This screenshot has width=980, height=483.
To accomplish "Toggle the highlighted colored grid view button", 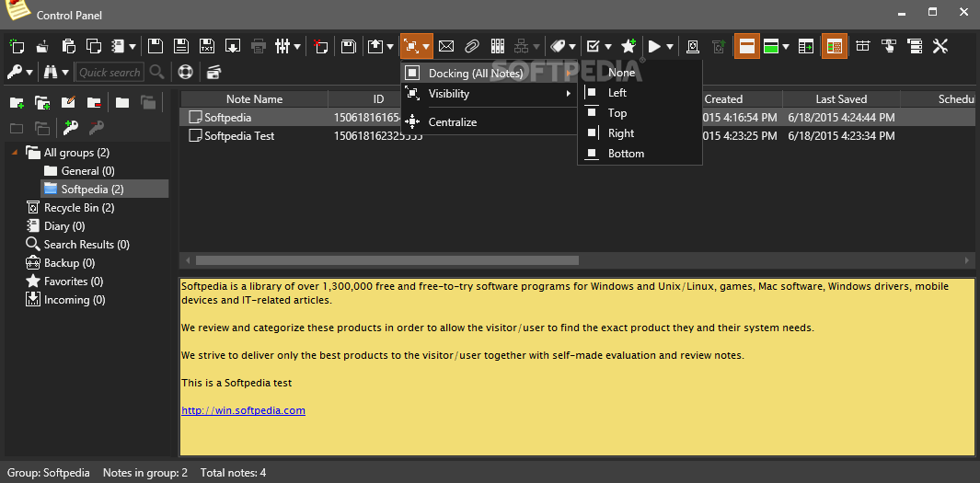I will (x=834, y=46).
